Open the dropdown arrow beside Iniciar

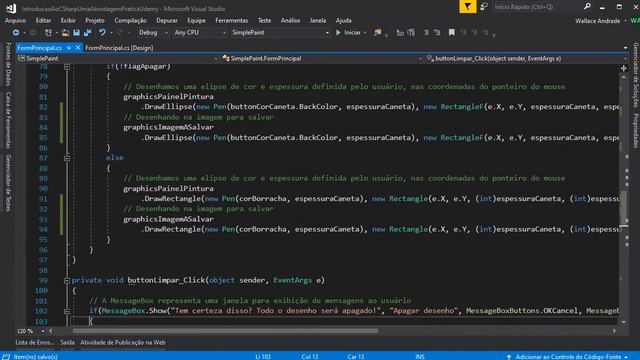(x=365, y=33)
